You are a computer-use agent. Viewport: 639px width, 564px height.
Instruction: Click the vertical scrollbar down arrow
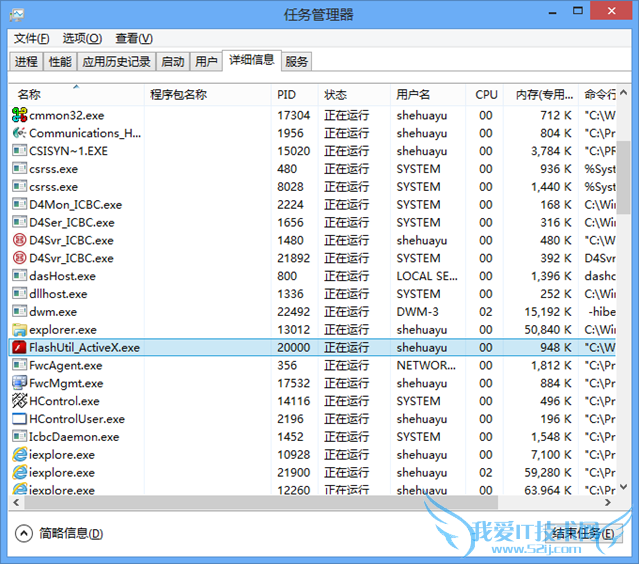tap(623, 487)
